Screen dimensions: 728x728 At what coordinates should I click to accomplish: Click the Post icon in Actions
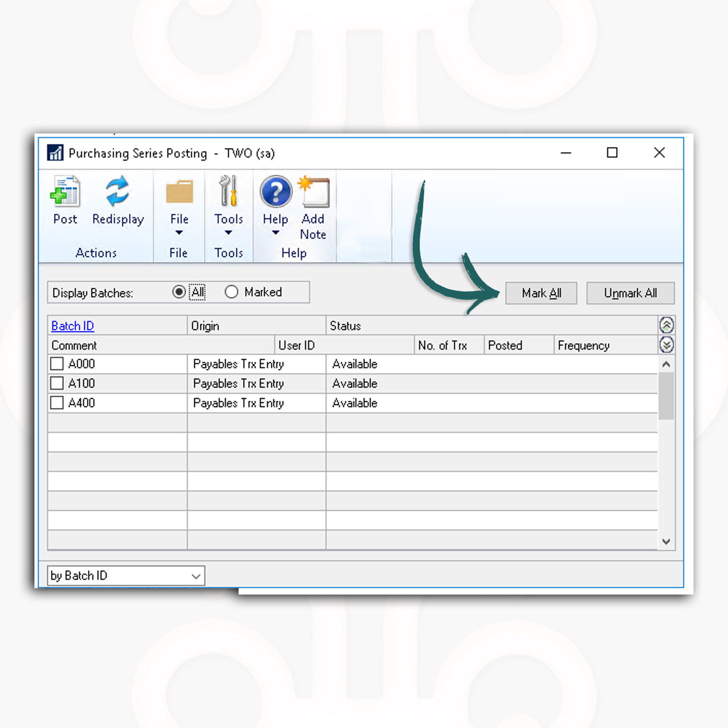click(x=65, y=192)
